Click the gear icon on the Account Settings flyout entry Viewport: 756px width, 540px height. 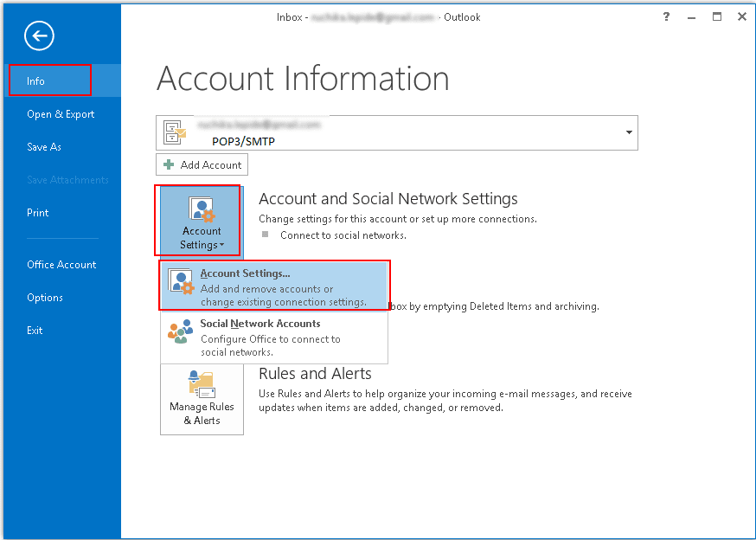(182, 279)
